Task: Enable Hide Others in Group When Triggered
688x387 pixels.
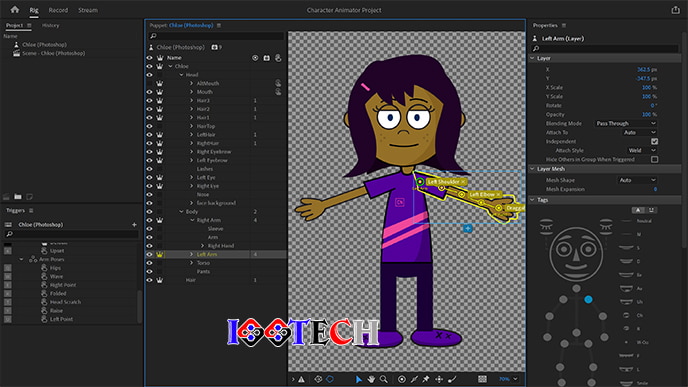Action: [x=655, y=159]
